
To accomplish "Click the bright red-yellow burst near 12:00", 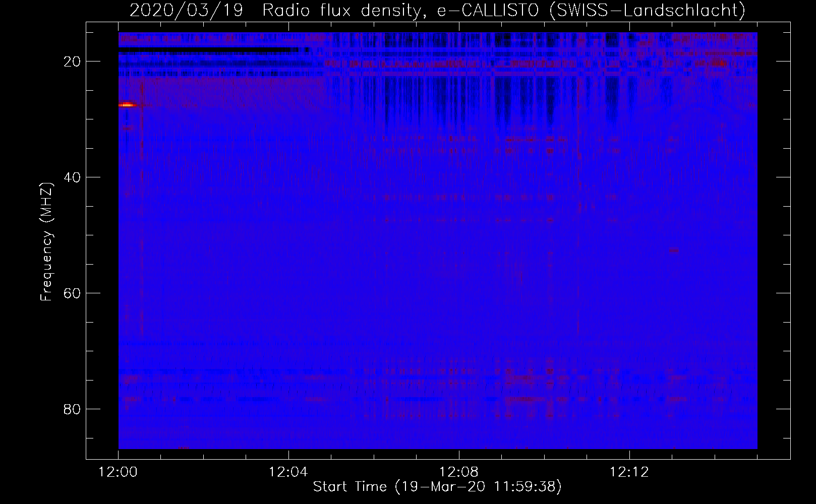I will point(127,105).
